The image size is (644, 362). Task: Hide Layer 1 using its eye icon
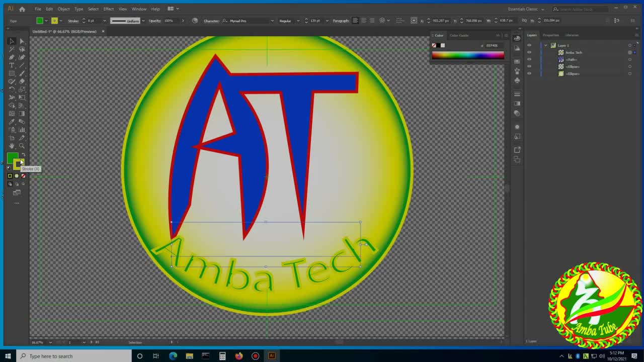(x=529, y=45)
